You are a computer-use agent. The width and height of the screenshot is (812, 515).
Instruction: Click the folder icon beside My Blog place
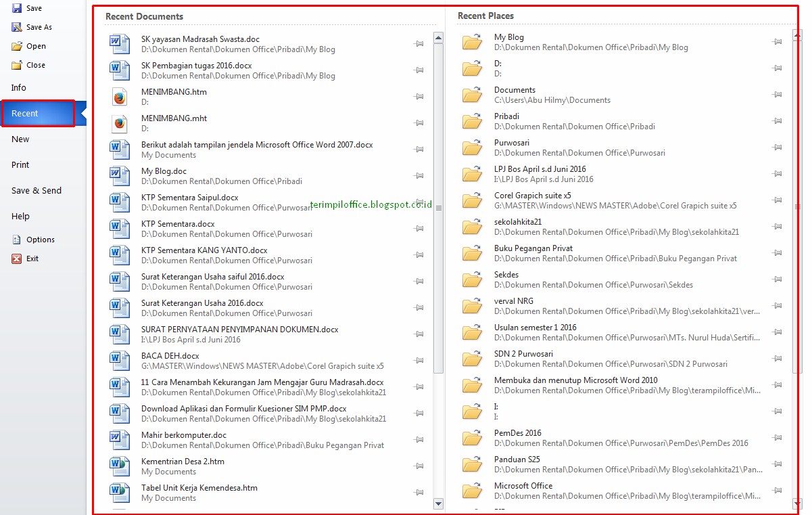[x=472, y=41]
